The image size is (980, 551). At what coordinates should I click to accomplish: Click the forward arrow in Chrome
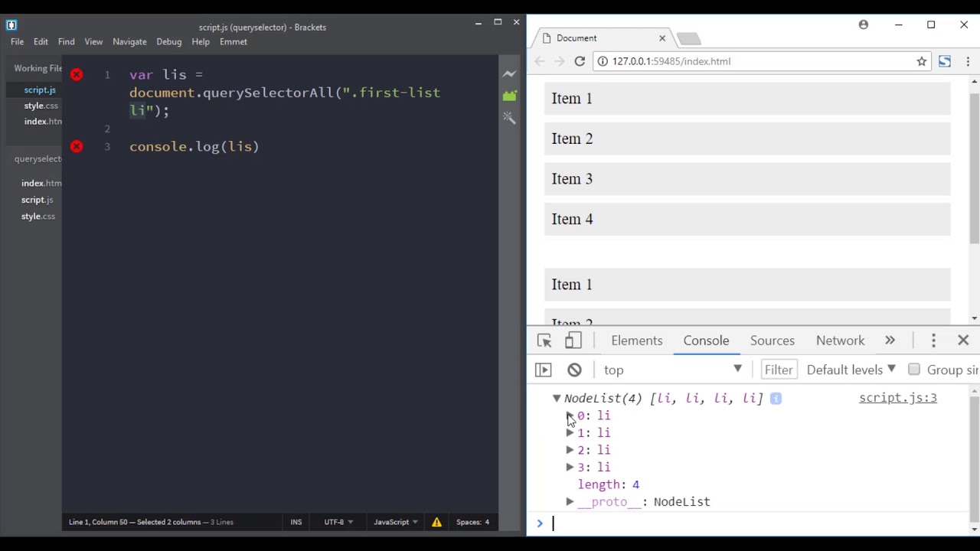[560, 61]
